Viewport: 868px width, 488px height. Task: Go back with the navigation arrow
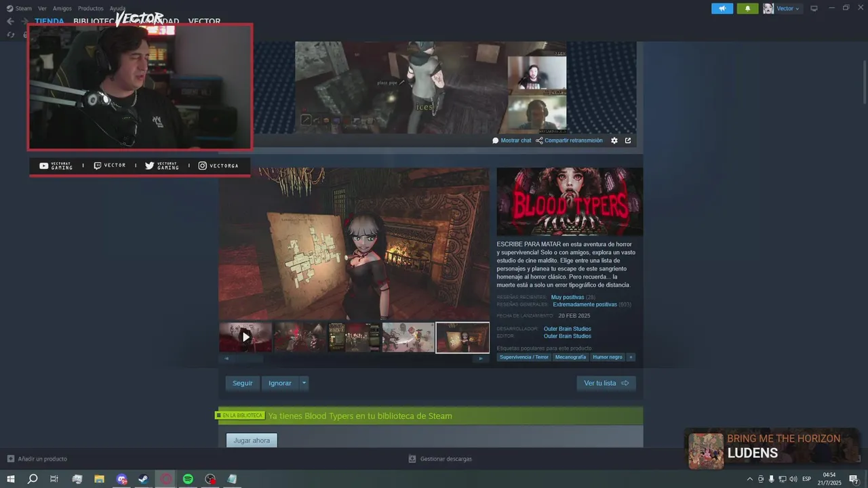(10, 21)
